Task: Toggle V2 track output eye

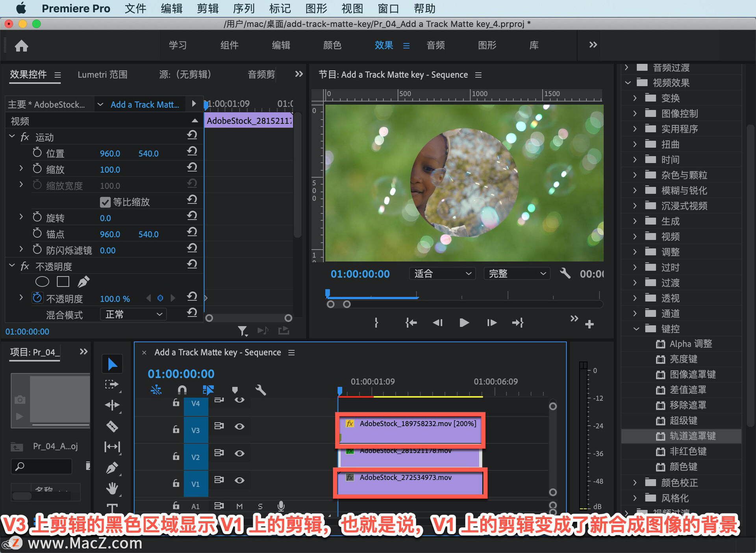Action: pyautogui.click(x=239, y=453)
